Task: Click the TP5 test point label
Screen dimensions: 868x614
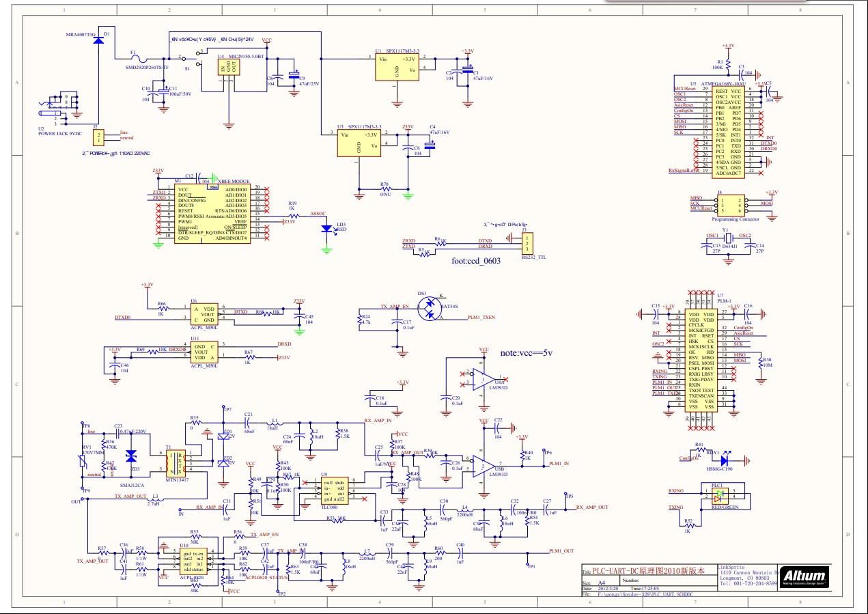Action: coord(570,495)
